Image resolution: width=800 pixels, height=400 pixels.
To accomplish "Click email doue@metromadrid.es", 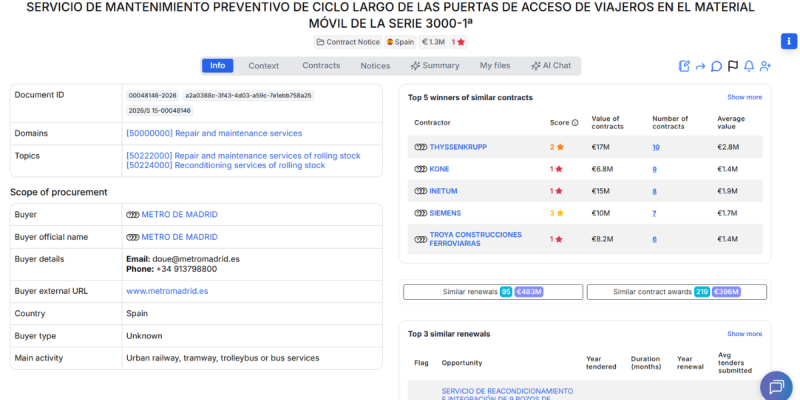I will click(x=196, y=259).
